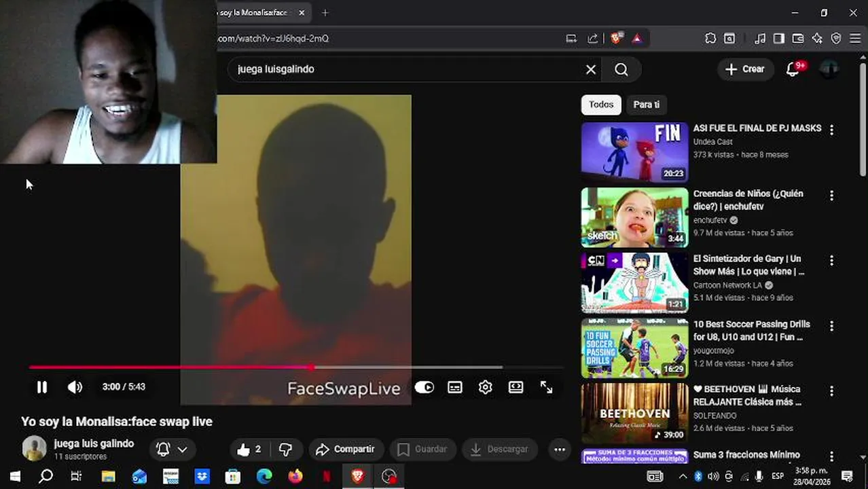The image size is (868, 489).
Task: Click the share page icon in address bar
Action: coord(593,39)
